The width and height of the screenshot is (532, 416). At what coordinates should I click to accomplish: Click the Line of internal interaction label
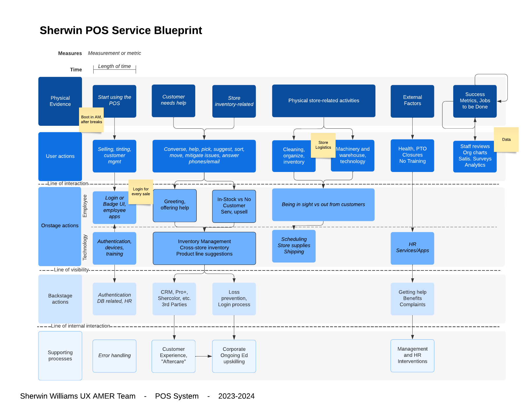click(80, 326)
